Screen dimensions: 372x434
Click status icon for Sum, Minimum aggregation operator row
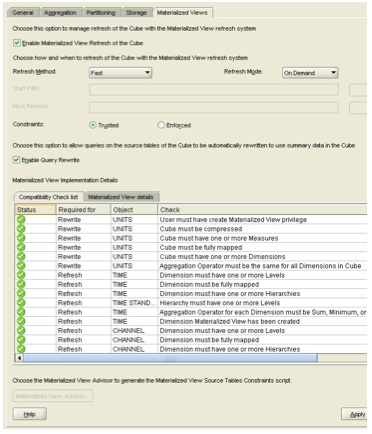click(21, 312)
